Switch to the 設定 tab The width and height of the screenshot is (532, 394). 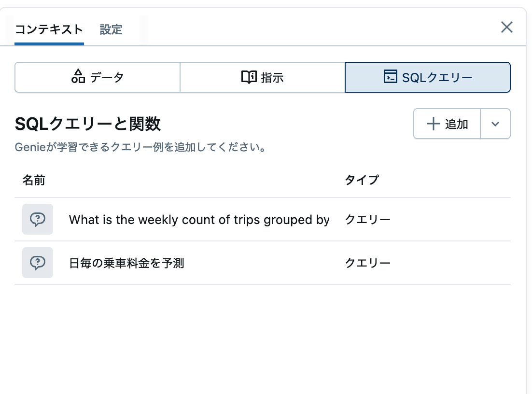point(111,29)
